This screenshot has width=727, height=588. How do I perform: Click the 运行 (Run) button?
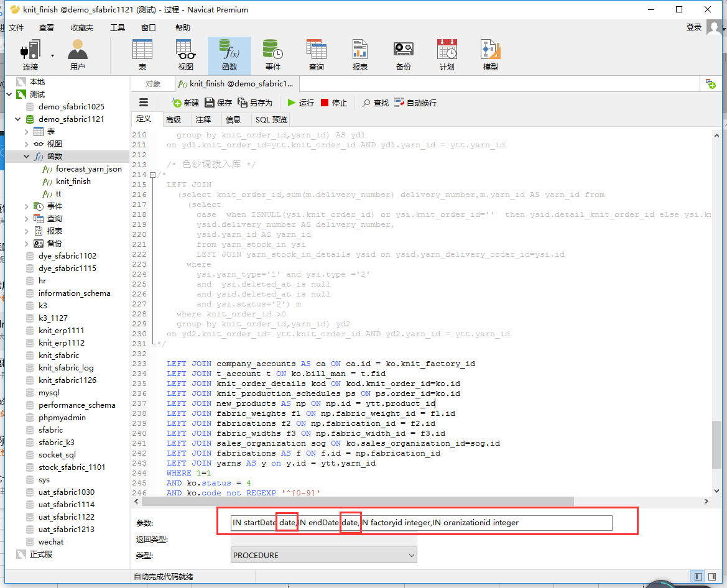coord(300,103)
